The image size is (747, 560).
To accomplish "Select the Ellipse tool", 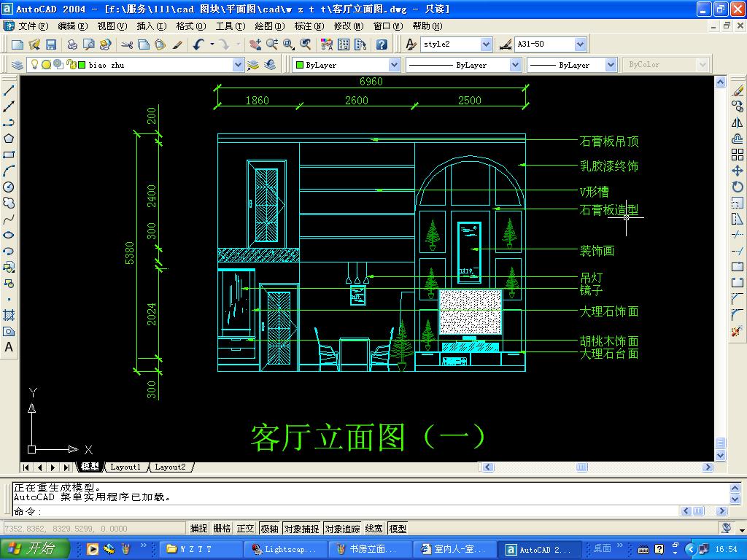I will coord(9,236).
